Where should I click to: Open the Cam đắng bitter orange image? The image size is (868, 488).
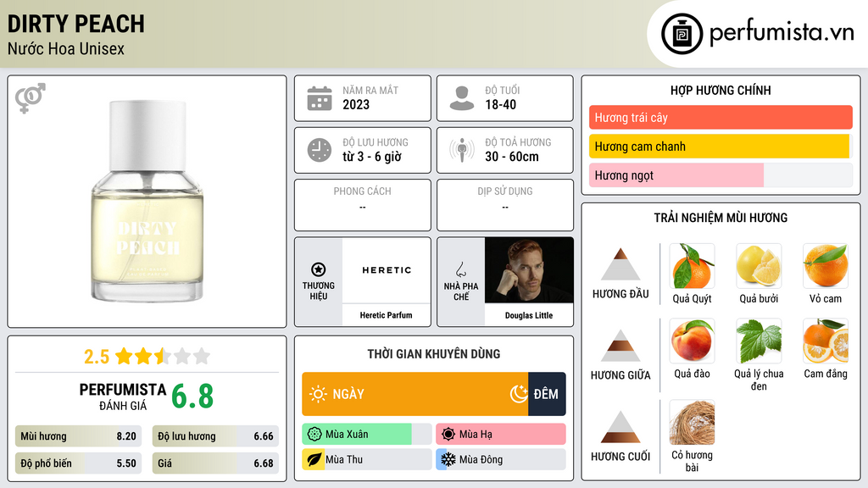click(826, 341)
